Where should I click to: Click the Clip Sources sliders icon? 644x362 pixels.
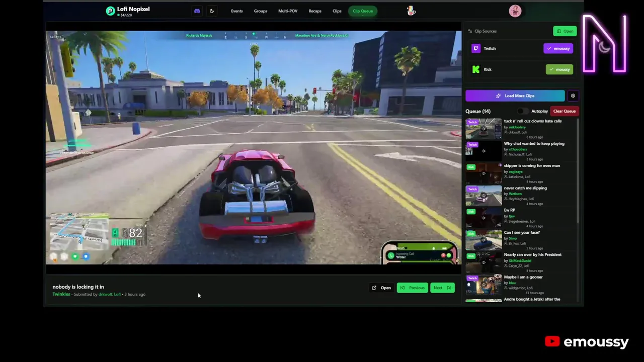pos(470,31)
